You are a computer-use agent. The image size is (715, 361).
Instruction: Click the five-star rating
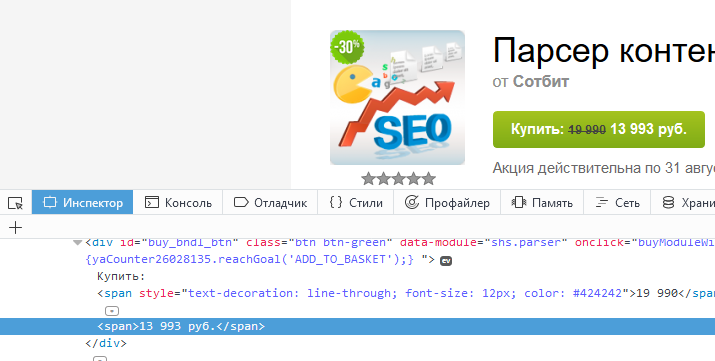pyautogui.click(x=399, y=179)
